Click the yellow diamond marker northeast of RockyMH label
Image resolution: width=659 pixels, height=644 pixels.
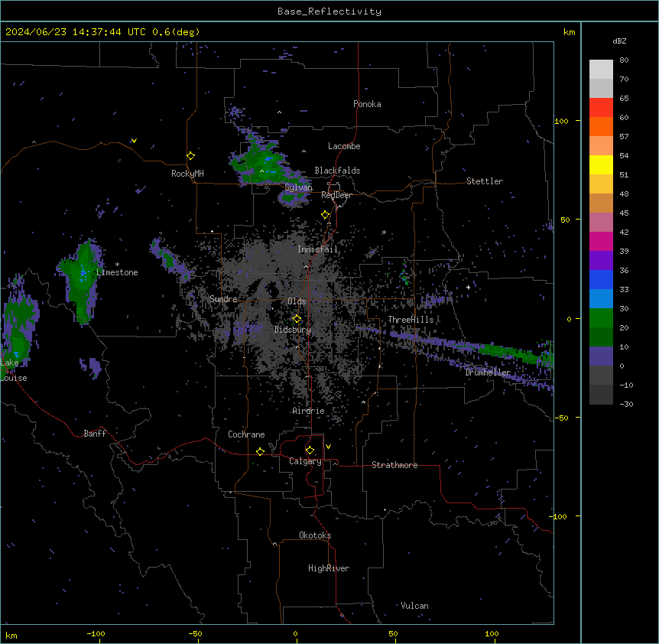pos(190,156)
